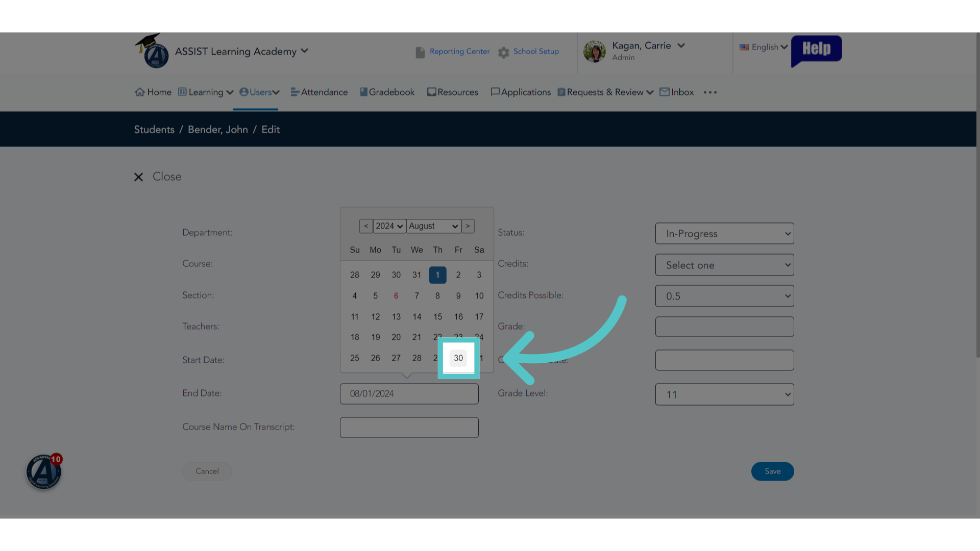Go to the Attendance page

[x=319, y=92]
